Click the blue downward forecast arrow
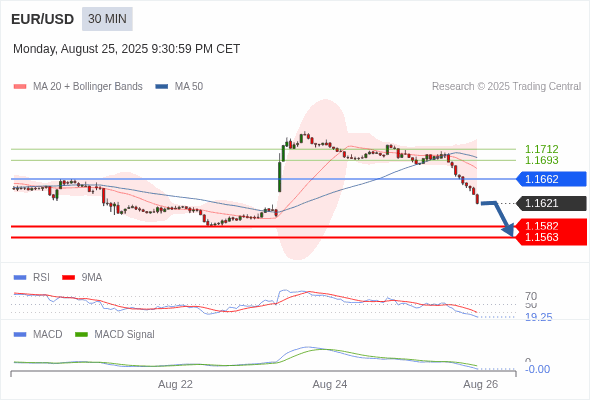Image resolution: width=590 pixels, height=400 pixels. [499, 219]
